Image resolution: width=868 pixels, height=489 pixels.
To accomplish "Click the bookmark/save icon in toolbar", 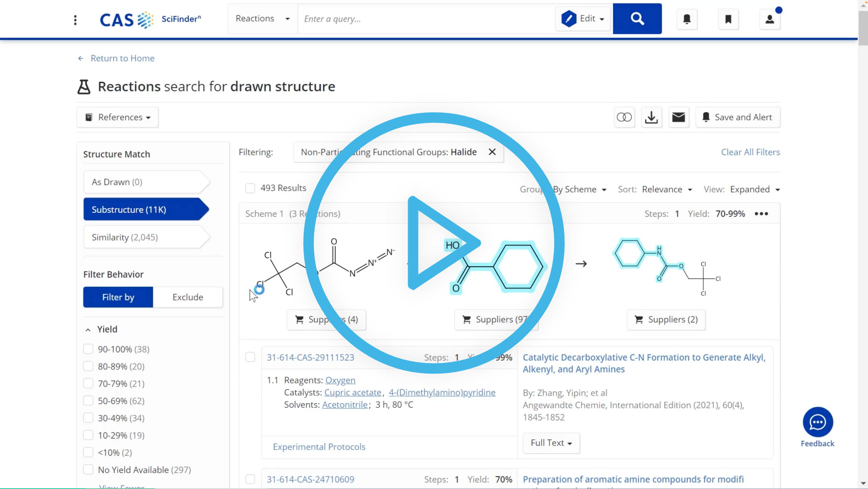I will click(x=728, y=19).
